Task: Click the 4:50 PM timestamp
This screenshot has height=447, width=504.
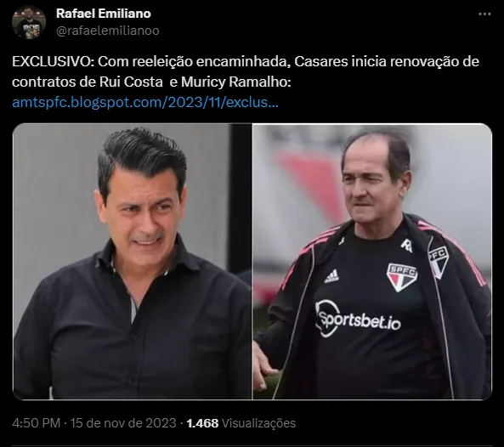Action: 36,423
